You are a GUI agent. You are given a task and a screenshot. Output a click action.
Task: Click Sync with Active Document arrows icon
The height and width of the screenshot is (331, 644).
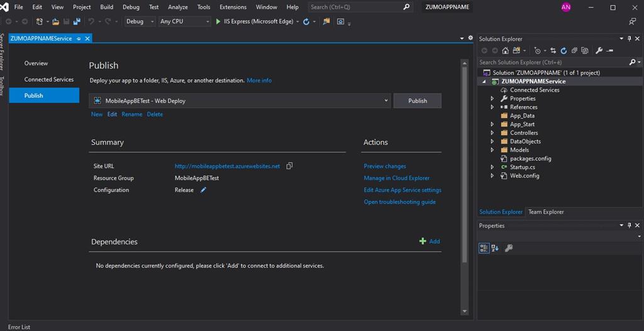[553, 50]
